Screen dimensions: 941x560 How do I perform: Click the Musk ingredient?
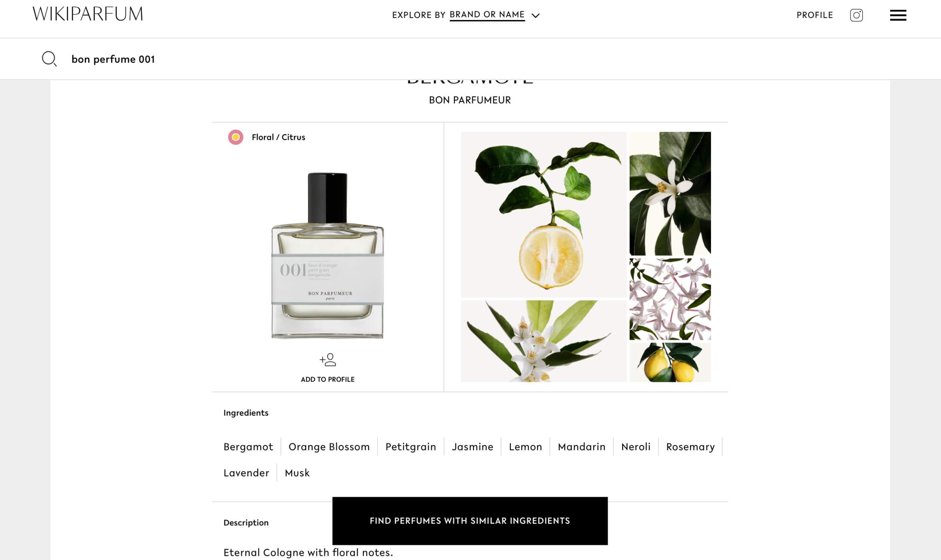coord(297,473)
